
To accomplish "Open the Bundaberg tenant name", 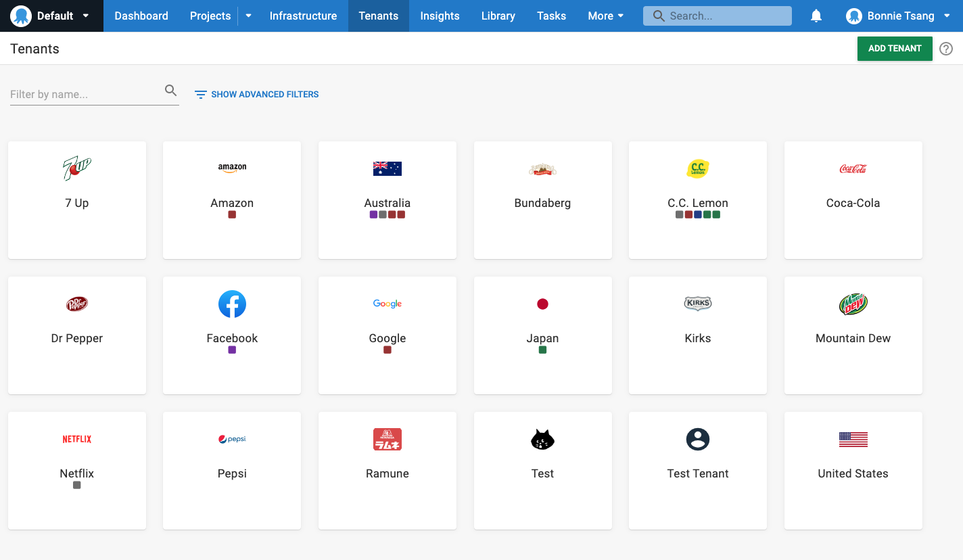I will pos(542,203).
